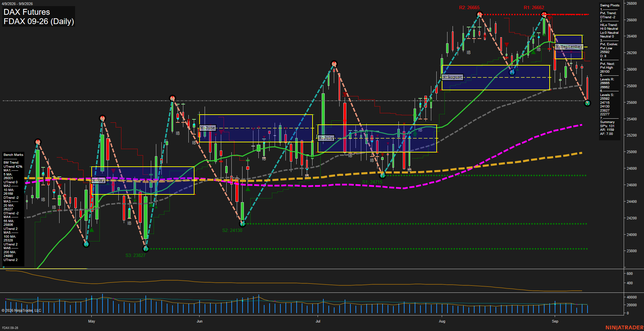
Task: Click the Jun label on the time axis
Action: [x=200, y=321]
